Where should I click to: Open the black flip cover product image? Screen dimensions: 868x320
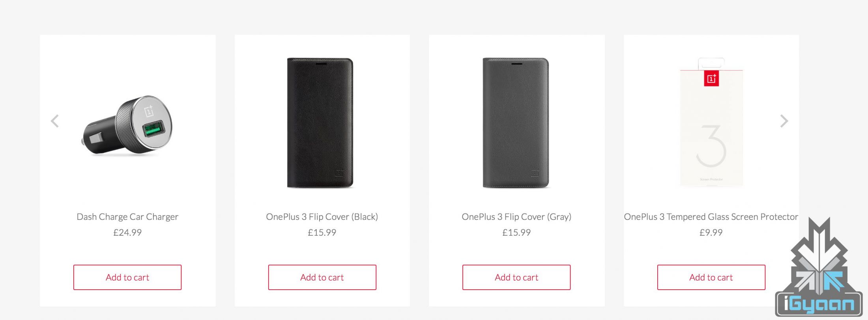click(x=320, y=123)
